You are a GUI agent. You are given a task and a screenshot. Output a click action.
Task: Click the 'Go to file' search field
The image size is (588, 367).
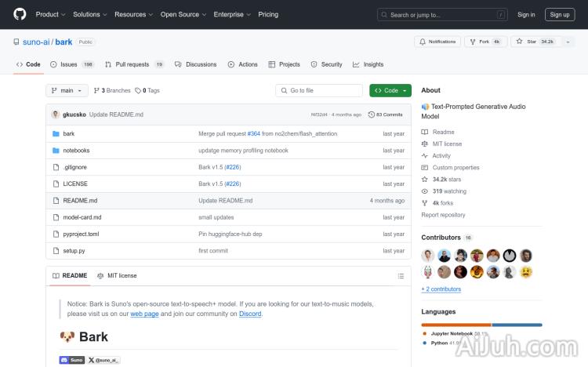(x=319, y=90)
